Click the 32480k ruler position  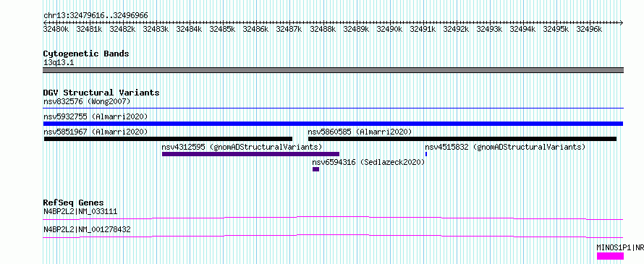[56, 29]
